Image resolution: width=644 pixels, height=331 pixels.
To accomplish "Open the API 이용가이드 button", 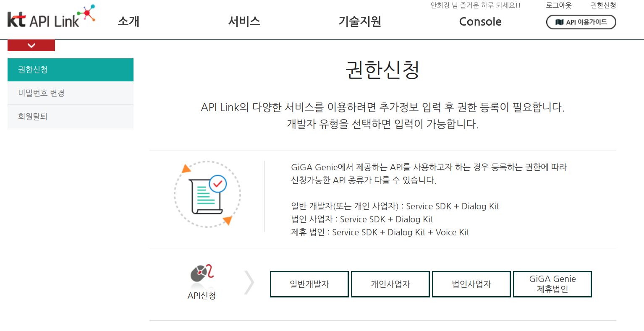I will [x=581, y=22].
